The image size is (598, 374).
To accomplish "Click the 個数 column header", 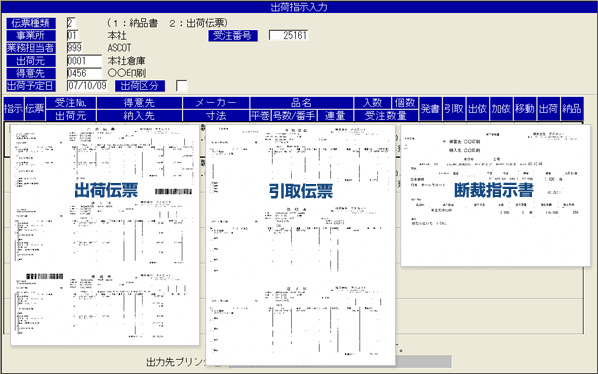I will pyautogui.click(x=405, y=103).
